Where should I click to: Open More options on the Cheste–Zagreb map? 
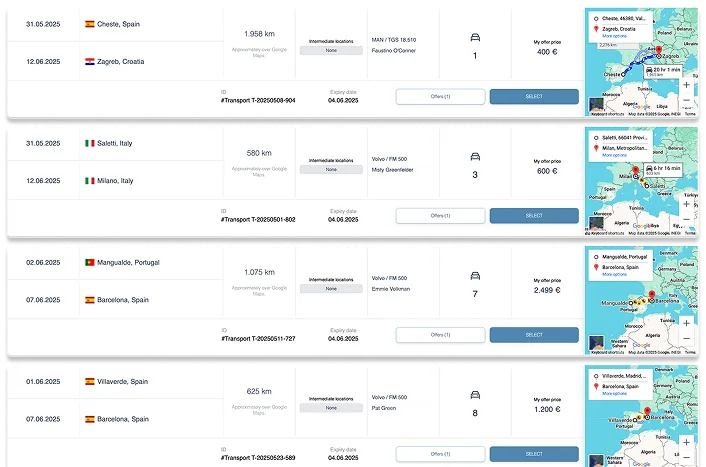click(615, 35)
